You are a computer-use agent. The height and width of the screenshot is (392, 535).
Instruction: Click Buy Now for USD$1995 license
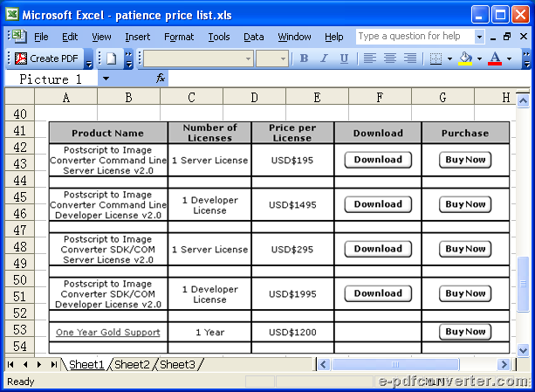[465, 293]
